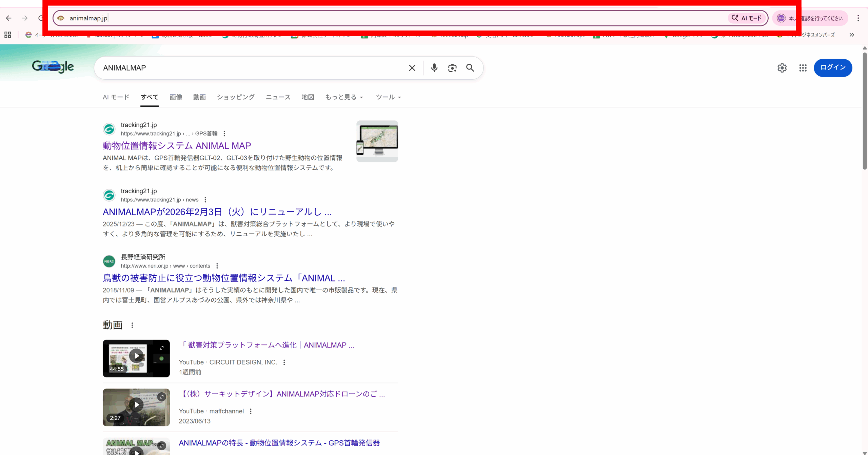The width and height of the screenshot is (868, 455).
Task: Clear the ANIMALMAP search query
Action: click(x=412, y=68)
